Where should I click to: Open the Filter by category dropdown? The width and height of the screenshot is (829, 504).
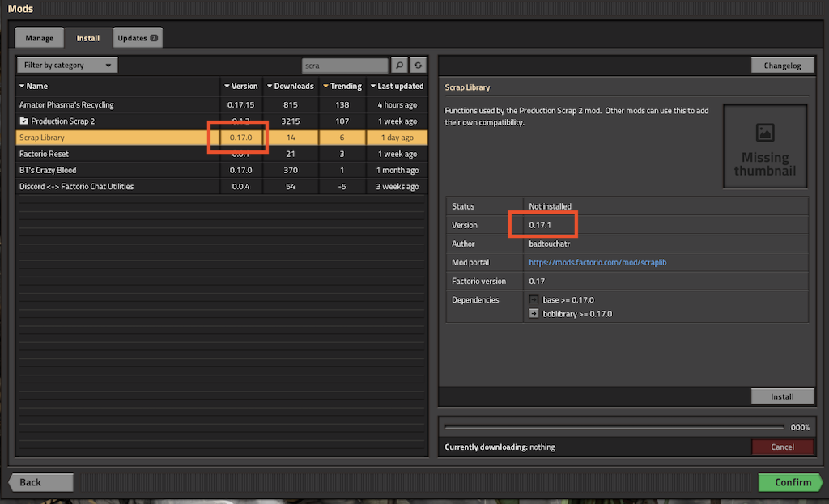[67, 66]
